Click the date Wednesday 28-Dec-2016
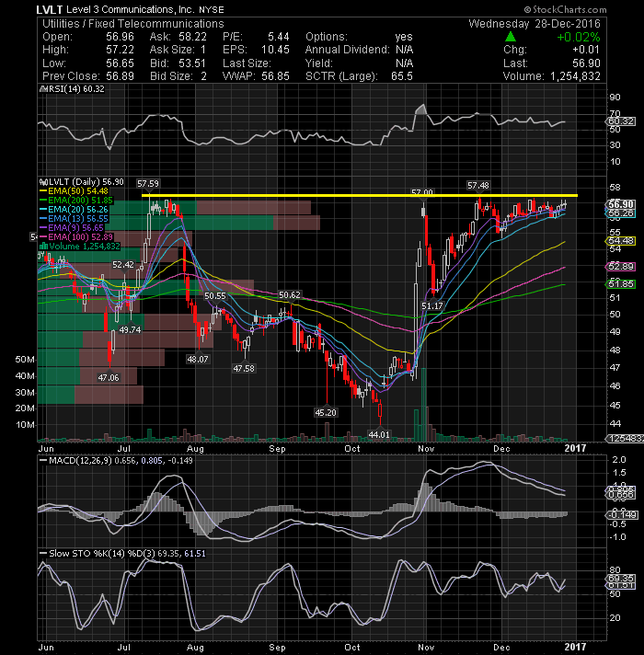This screenshot has width=644, height=655. point(535,24)
